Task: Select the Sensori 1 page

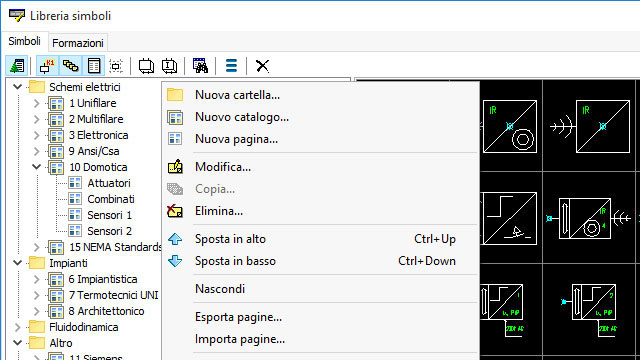Action: (x=109, y=215)
